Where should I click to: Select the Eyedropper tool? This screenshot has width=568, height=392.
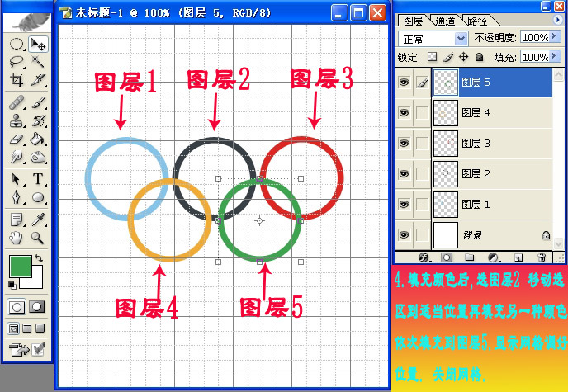38,220
